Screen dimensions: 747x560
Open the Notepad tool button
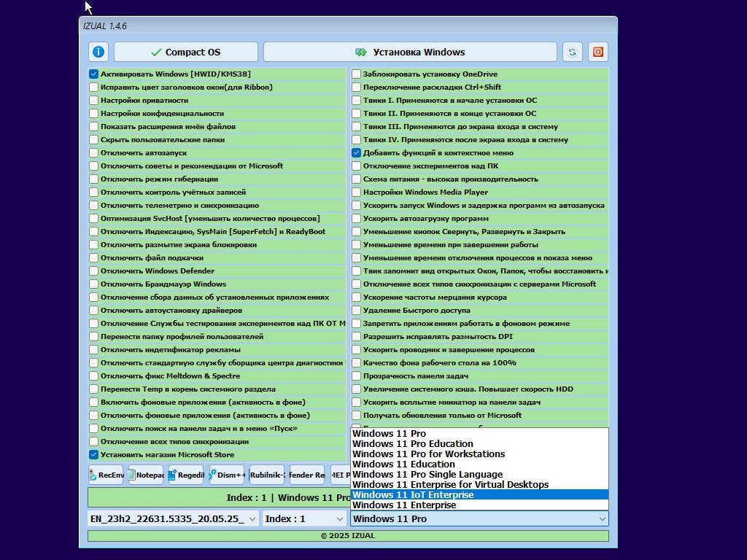pyautogui.click(x=146, y=475)
